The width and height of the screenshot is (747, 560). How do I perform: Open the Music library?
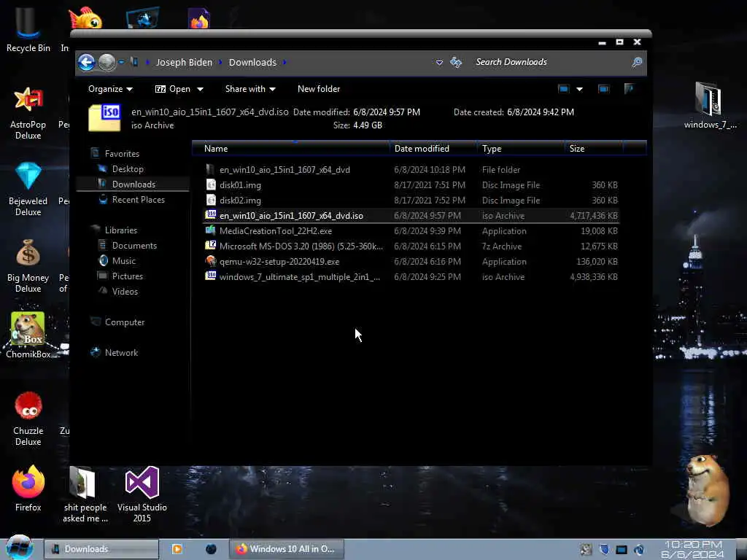coord(123,260)
